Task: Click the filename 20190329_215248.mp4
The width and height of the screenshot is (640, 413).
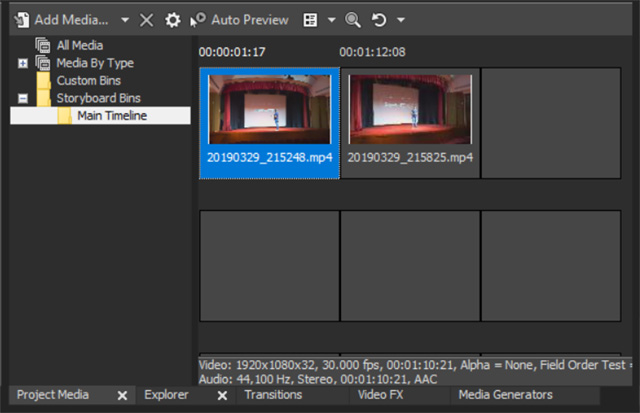Action: click(x=269, y=158)
